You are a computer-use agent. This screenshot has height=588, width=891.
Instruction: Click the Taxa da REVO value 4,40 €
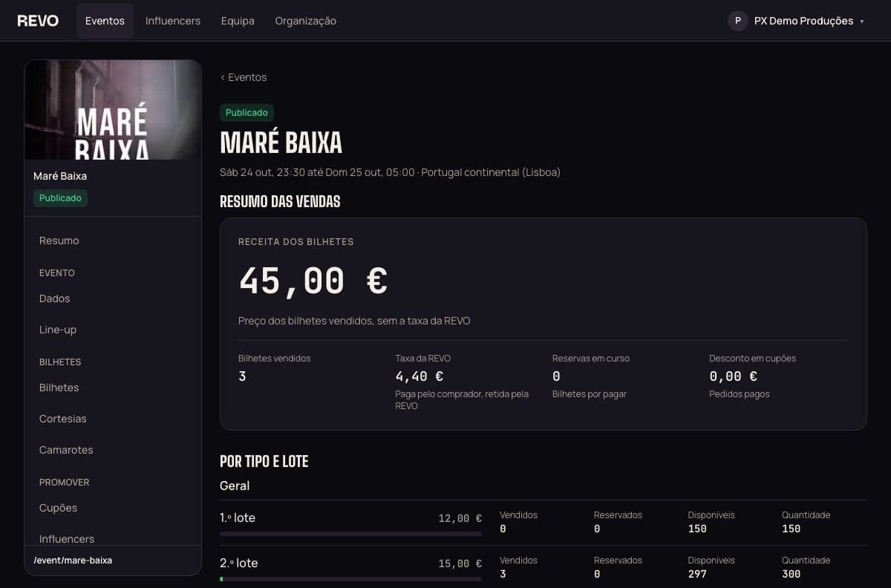[420, 376]
